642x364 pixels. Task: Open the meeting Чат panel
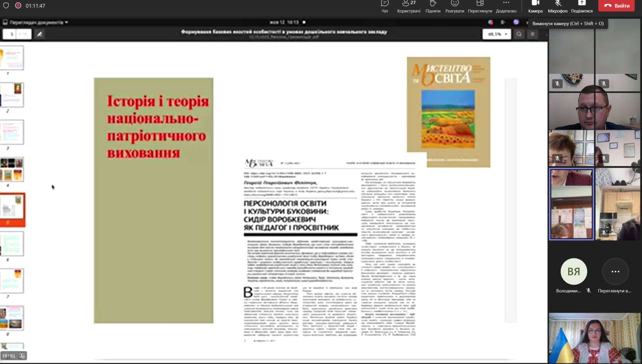[x=384, y=7]
